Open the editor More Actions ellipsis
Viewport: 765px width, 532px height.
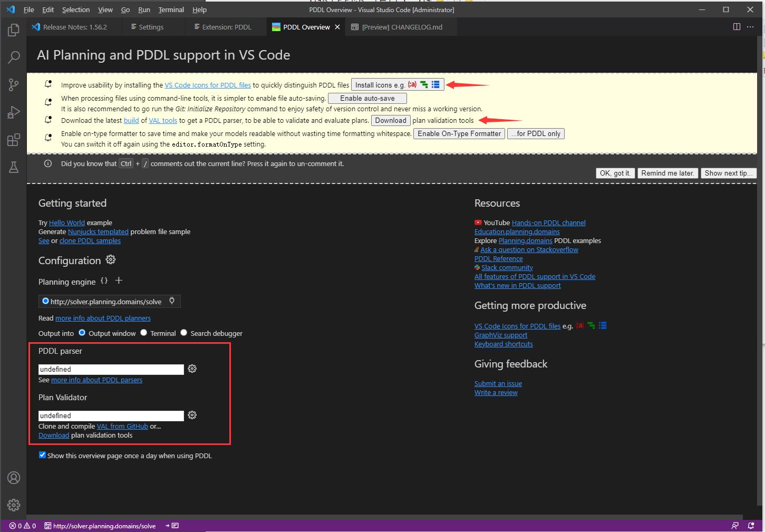coord(750,27)
